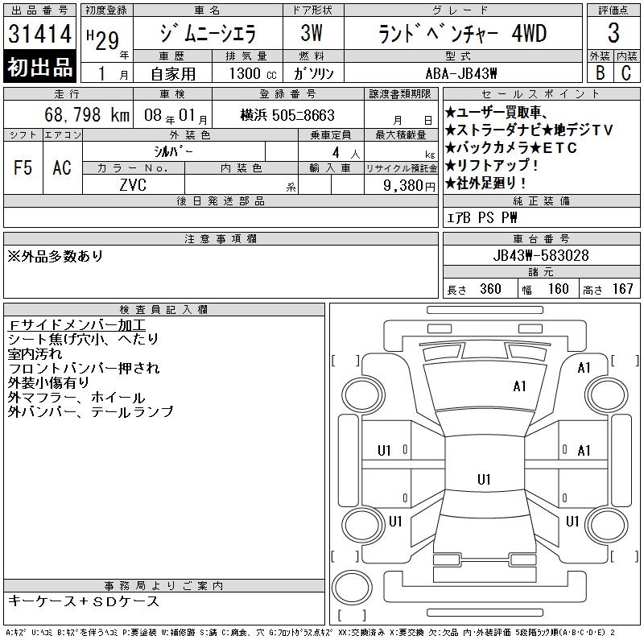Image resolution: width=644 pixels, height=644 pixels.
Task: Click chassis number JB43W-583028
Action: (541, 255)
